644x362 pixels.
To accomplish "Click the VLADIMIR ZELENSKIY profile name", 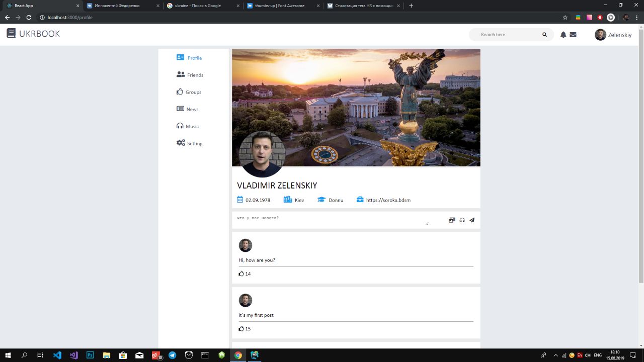I will pos(277,186).
